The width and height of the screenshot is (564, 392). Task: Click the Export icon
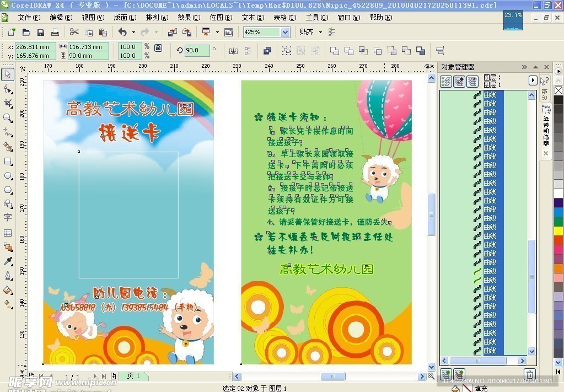point(187,32)
